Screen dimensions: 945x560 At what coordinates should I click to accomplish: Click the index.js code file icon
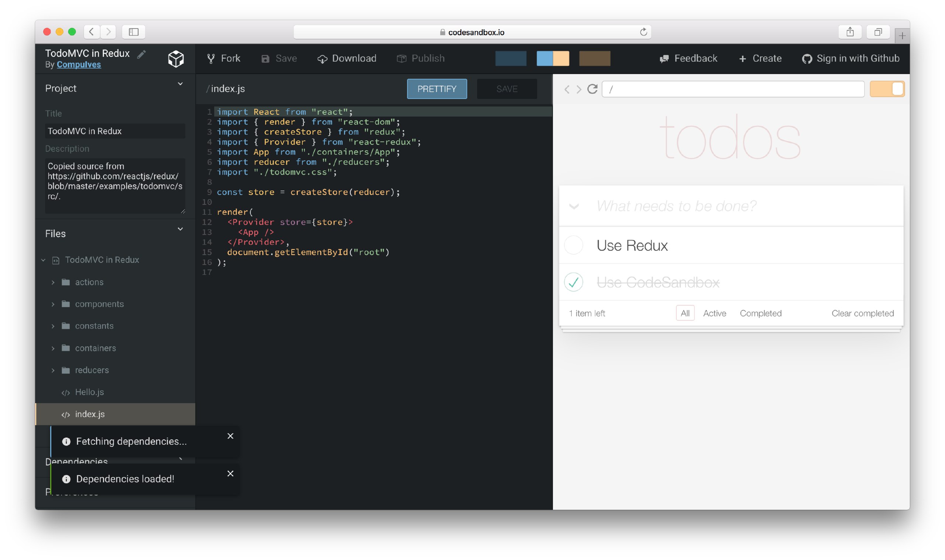click(66, 414)
